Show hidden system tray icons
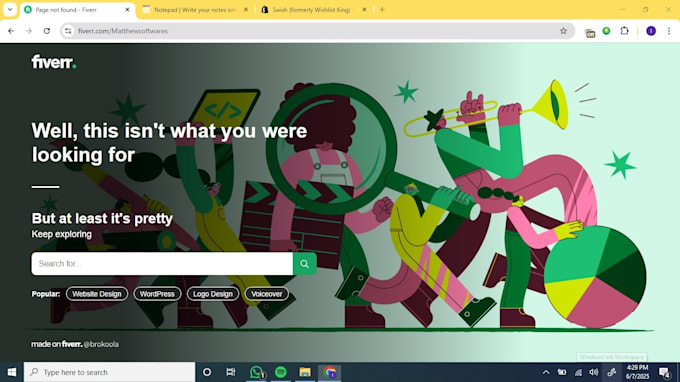 click(546, 372)
